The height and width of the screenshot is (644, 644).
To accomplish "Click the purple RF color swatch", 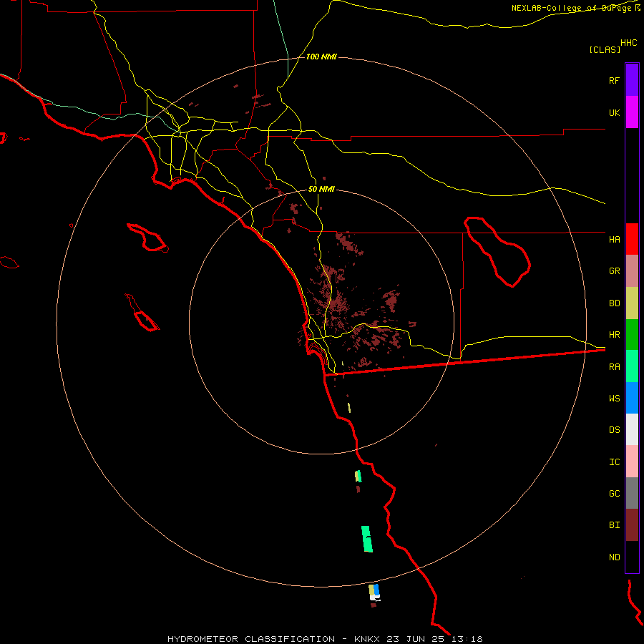I will point(632,80).
